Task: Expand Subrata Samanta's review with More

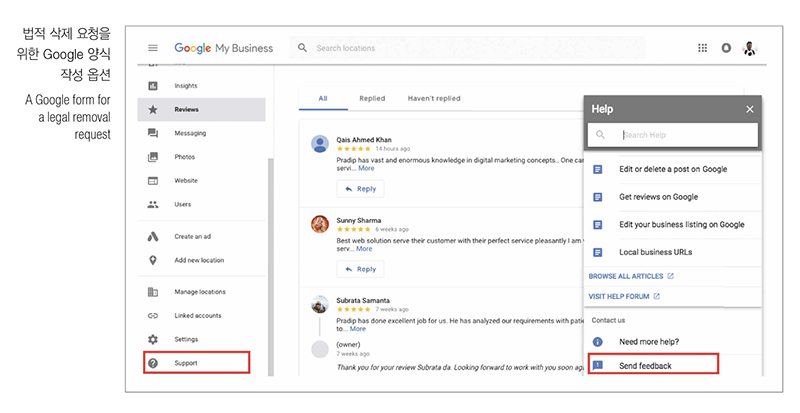Action: [357, 328]
